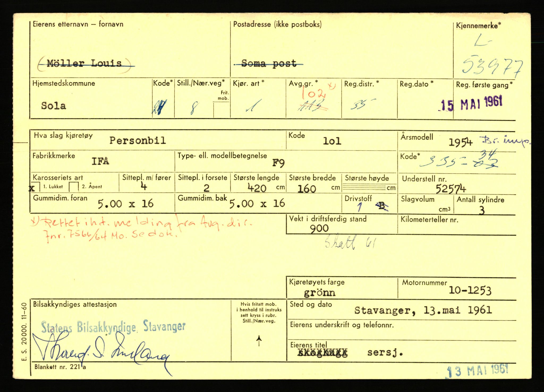Click the Største lengde value 420
544x392 pixels.
[257, 188]
